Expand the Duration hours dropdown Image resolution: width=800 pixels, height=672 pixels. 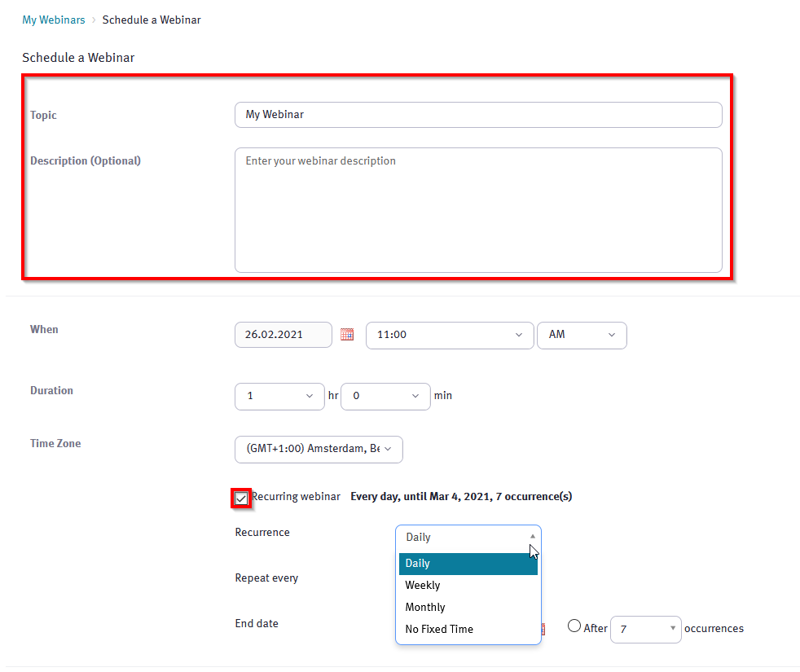279,396
